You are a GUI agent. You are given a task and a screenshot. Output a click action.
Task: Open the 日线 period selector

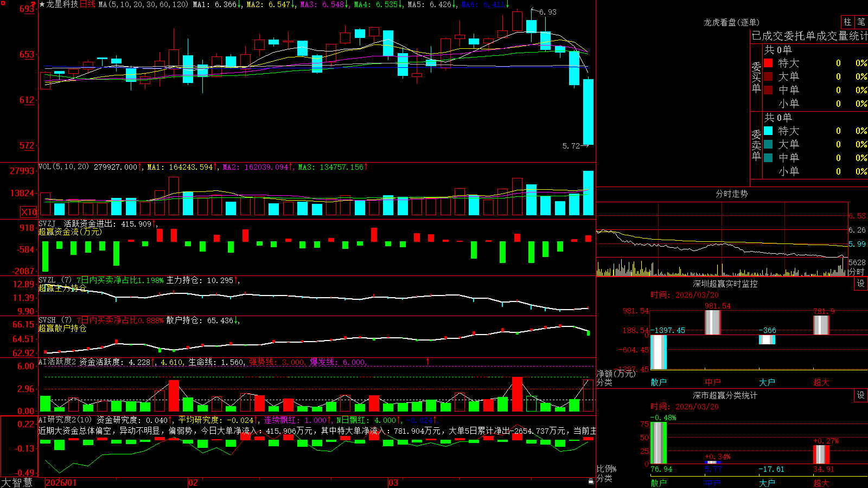coord(87,4)
